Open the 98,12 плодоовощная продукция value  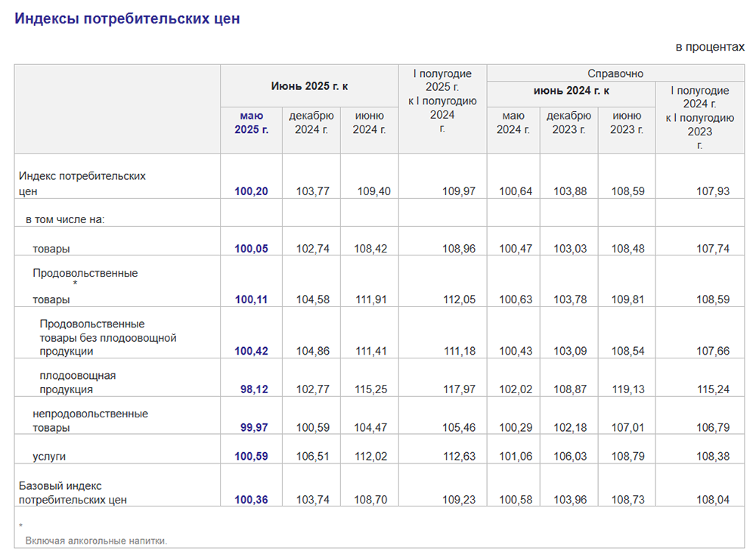click(254, 390)
